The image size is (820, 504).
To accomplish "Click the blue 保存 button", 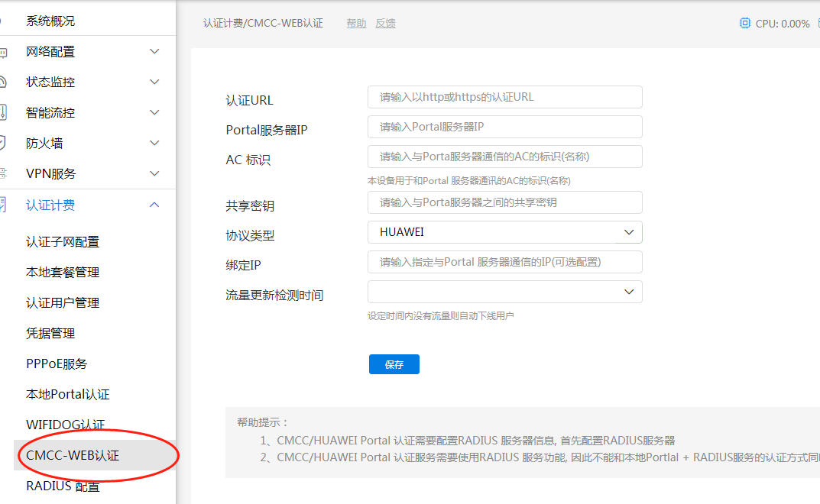I will 394,364.
